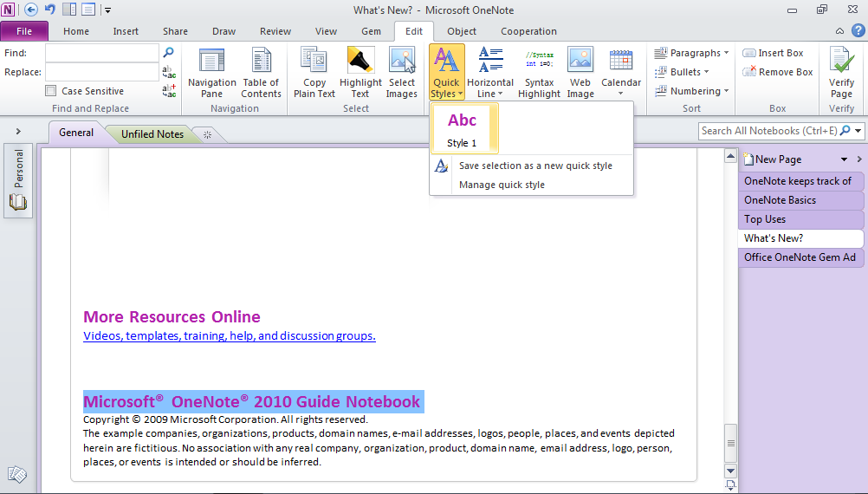Open search scope dropdown arrow
868x494 pixels.
pyautogui.click(x=858, y=131)
